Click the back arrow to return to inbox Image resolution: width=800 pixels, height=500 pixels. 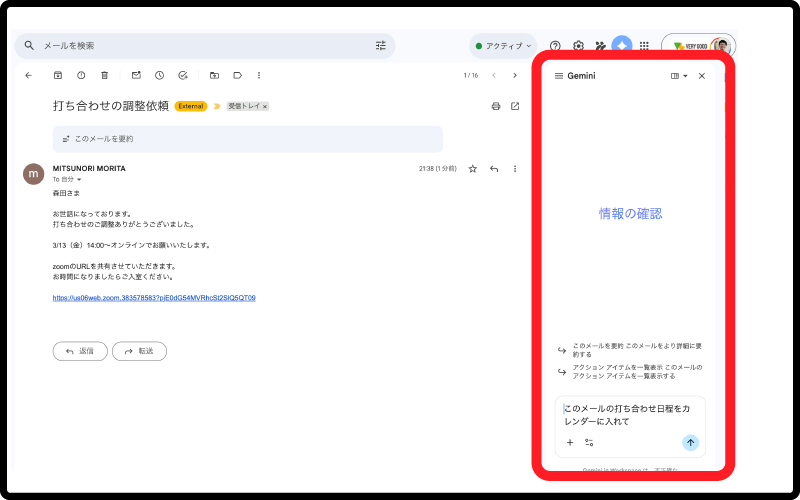click(x=28, y=75)
